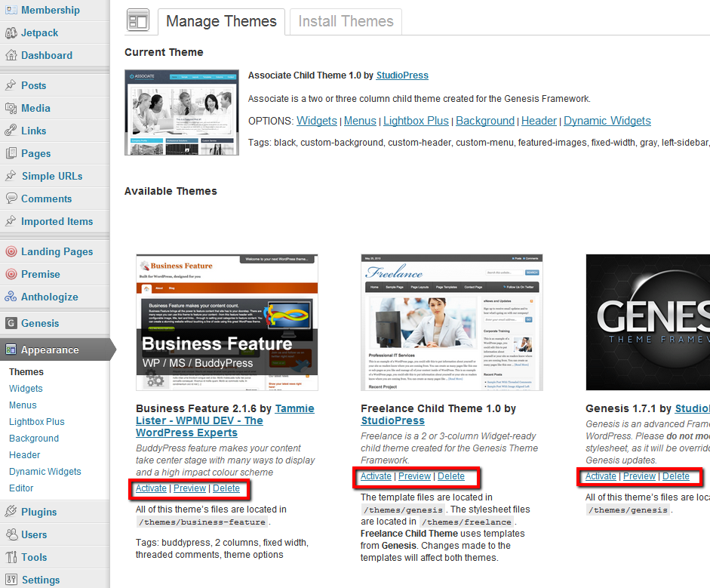Screen dimensions: 710x588
Task: Open Header link in theme OPTIONS
Action: click(539, 121)
